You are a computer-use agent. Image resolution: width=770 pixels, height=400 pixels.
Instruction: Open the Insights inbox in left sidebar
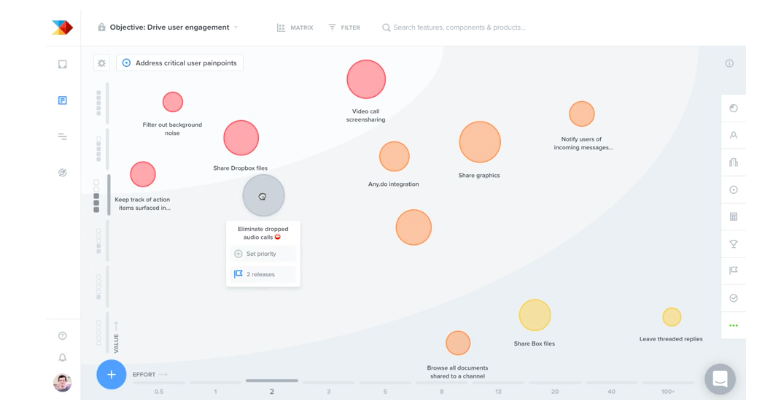pos(62,64)
